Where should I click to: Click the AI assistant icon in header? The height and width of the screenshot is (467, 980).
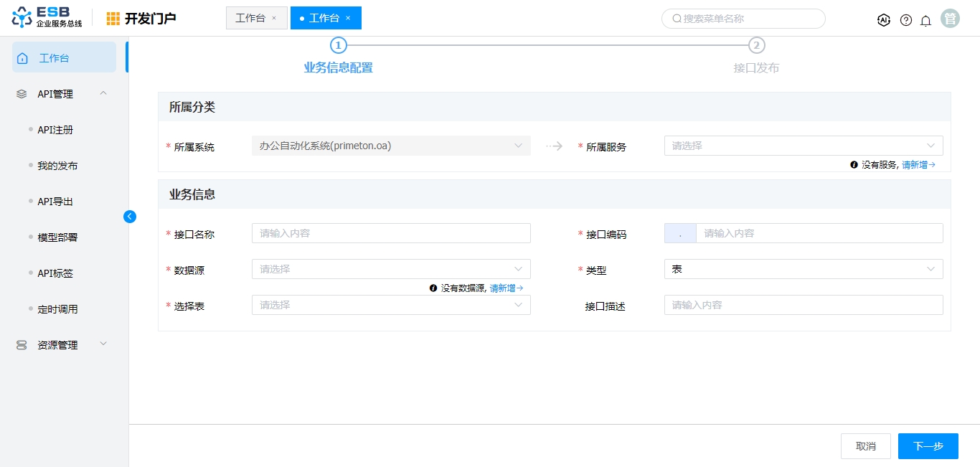884,20
